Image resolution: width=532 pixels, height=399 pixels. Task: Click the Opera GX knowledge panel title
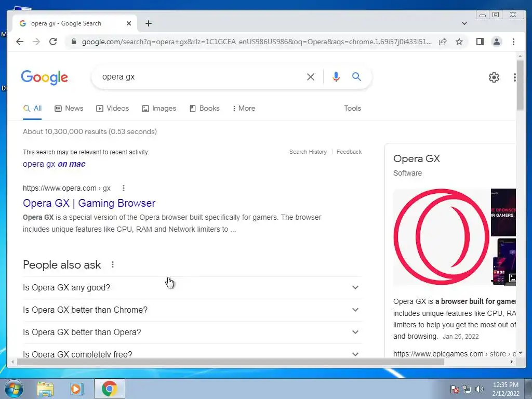[416, 159]
